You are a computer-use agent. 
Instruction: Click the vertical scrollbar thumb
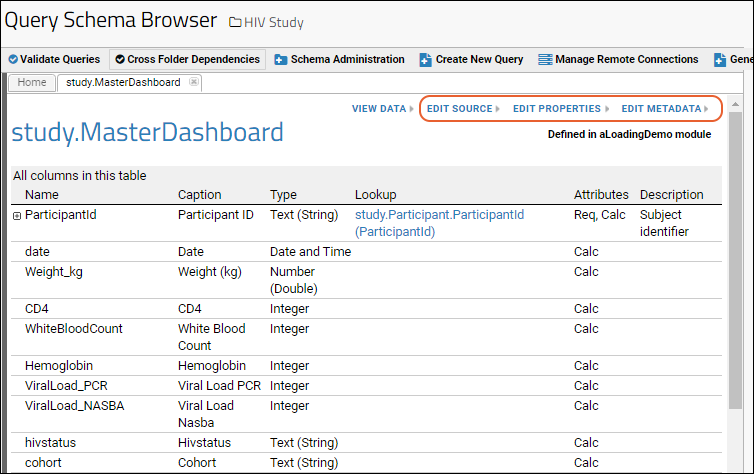tap(735, 260)
